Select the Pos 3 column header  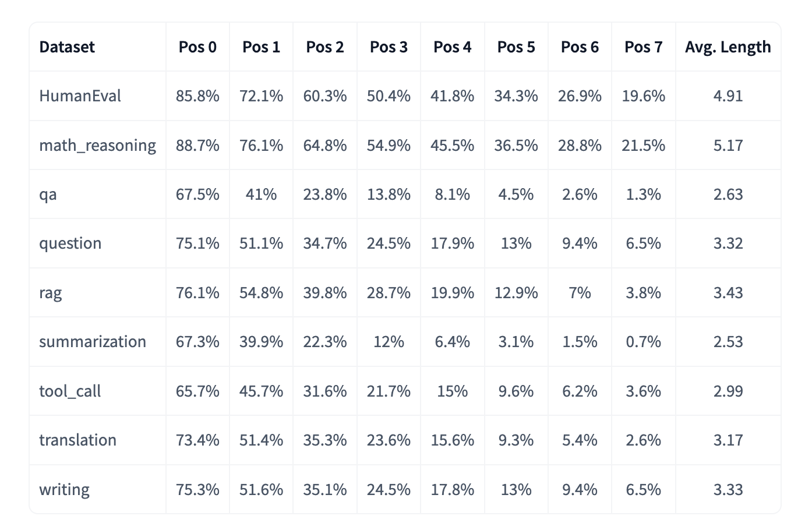[x=389, y=47]
